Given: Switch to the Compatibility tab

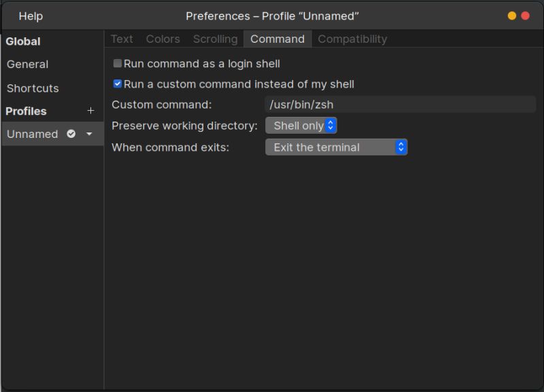Looking at the screenshot, I should [352, 39].
